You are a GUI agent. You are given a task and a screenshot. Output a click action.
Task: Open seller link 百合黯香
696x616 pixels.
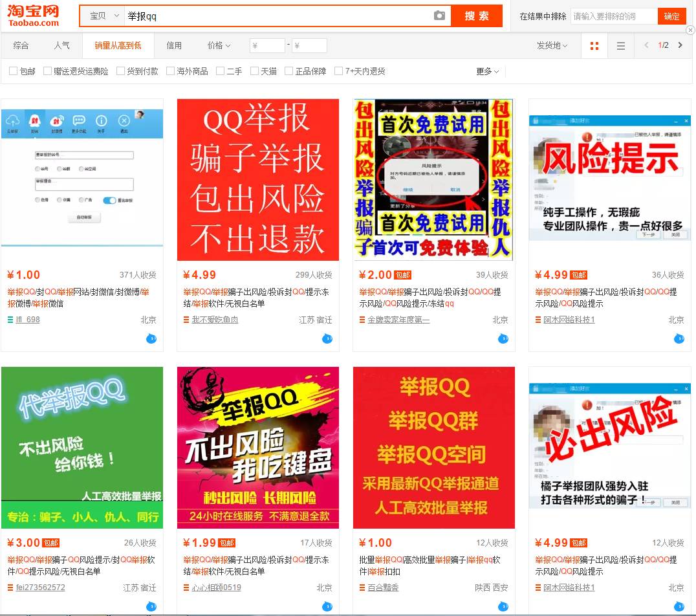pyautogui.click(x=383, y=588)
